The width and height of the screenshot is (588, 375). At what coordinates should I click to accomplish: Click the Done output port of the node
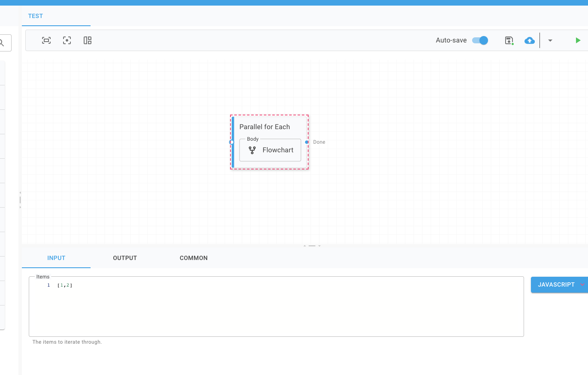pyautogui.click(x=307, y=142)
